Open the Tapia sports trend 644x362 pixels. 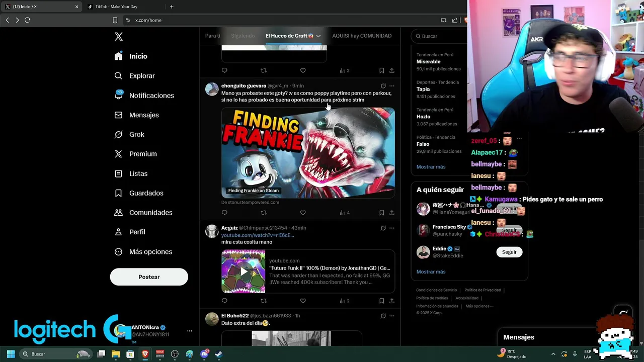(x=423, y=89)
